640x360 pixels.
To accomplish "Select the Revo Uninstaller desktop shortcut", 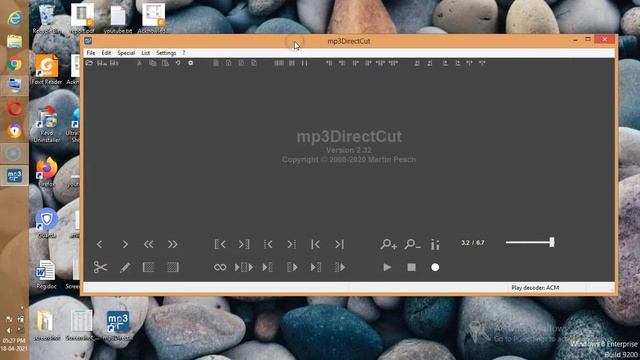I will (47, 123).
